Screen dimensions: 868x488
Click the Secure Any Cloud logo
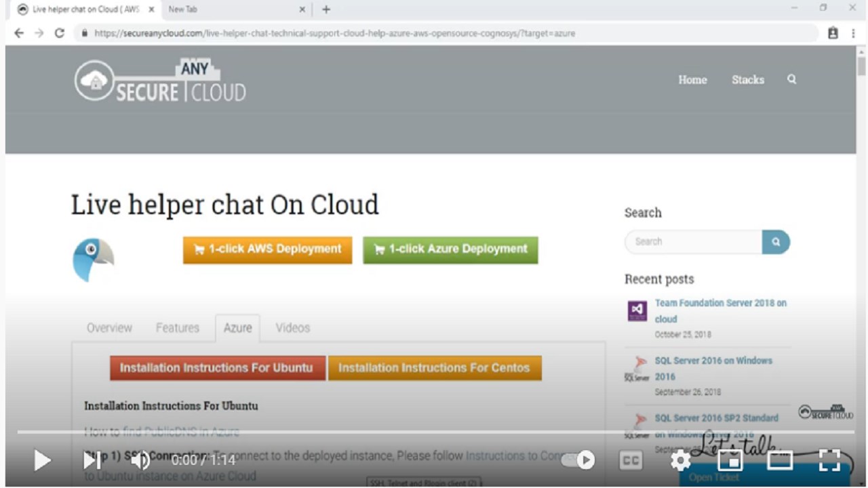click(160, 81)
